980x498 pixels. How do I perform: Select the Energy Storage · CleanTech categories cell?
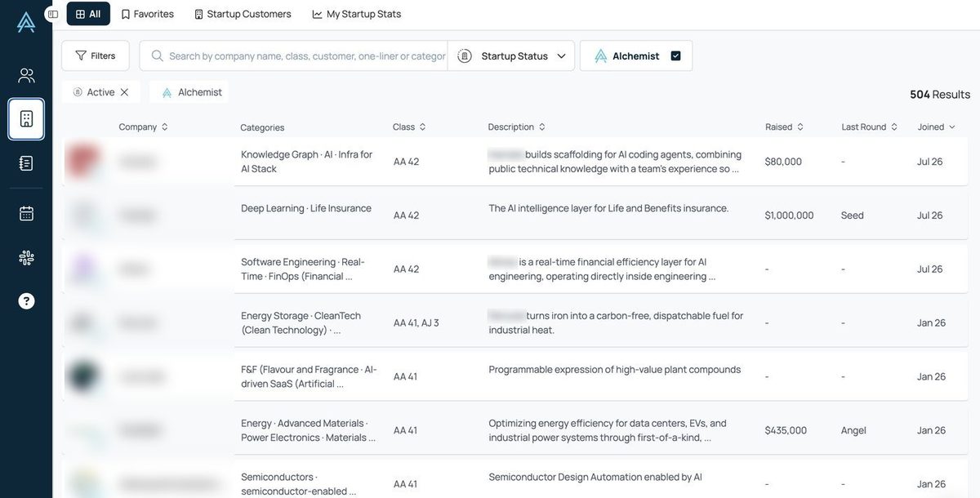301,322
